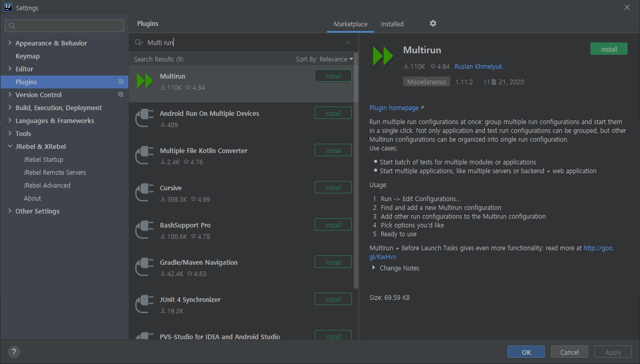The image size is (640, 364).
Task: Confirm settings with OK button
Action: (x=526, y=352)
